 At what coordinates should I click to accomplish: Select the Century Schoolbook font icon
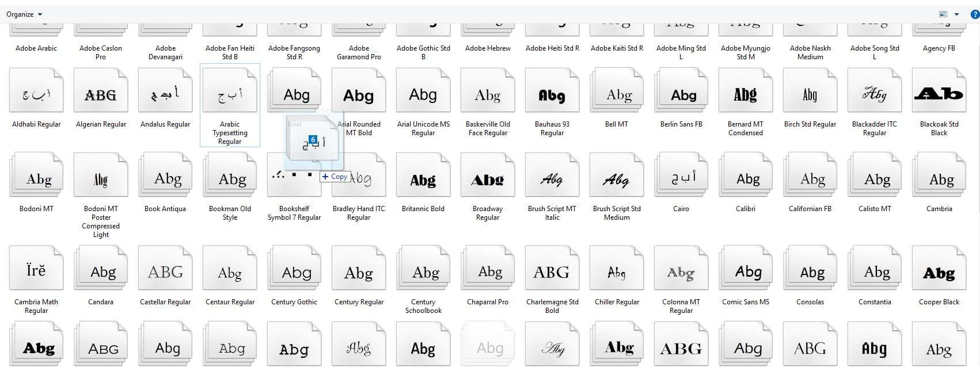click(x=423, y=268)
